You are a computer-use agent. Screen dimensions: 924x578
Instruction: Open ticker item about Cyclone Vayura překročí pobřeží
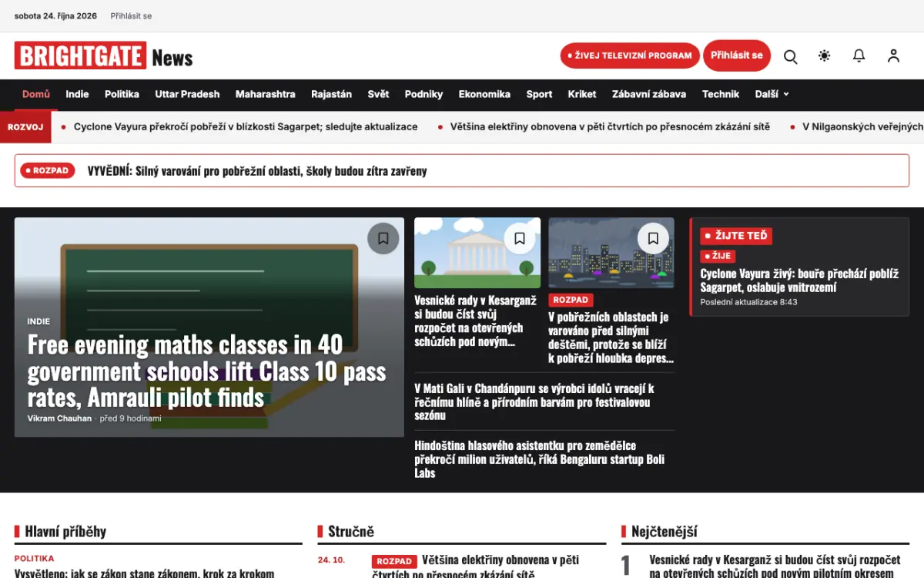pyautogui.click(x=246, y=126)
